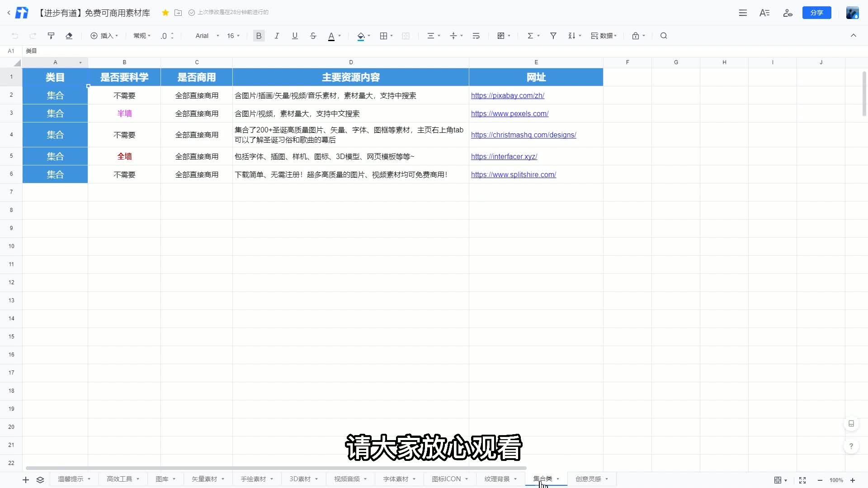868x488 pixels.
Task: Switch to the 创意灵感 sheet tab
Action: (588, 479)
